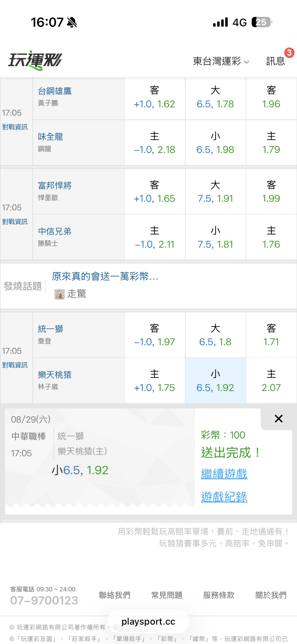The image size is (297, 644).
Task: Close the bet confirmation slip
Action: tap(279, 419)
